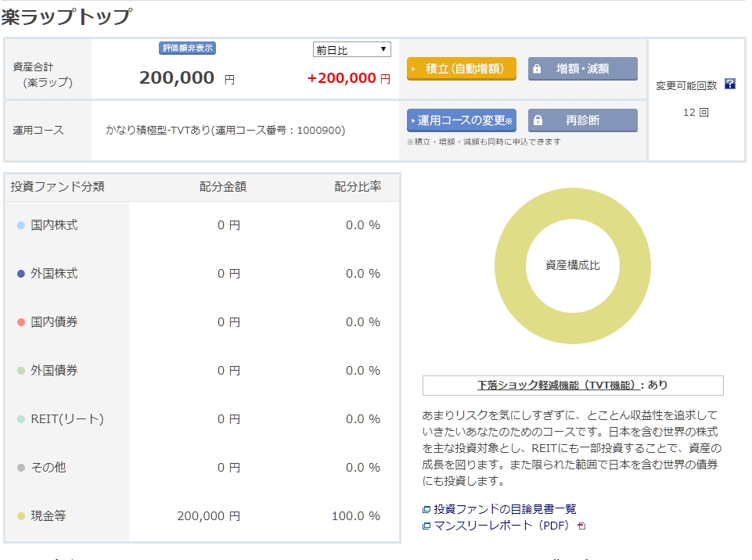Select the 外国株式 row label
752x560 pixels.
tap(54, 274)
